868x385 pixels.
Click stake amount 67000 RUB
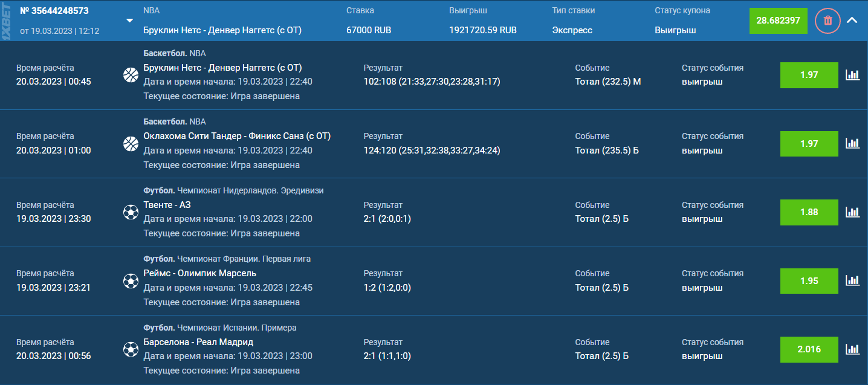point(369,30)
